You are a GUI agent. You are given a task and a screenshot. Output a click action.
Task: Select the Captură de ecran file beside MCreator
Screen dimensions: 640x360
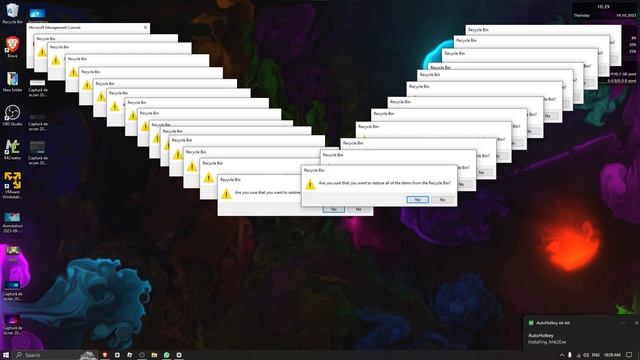pos(38,153)
